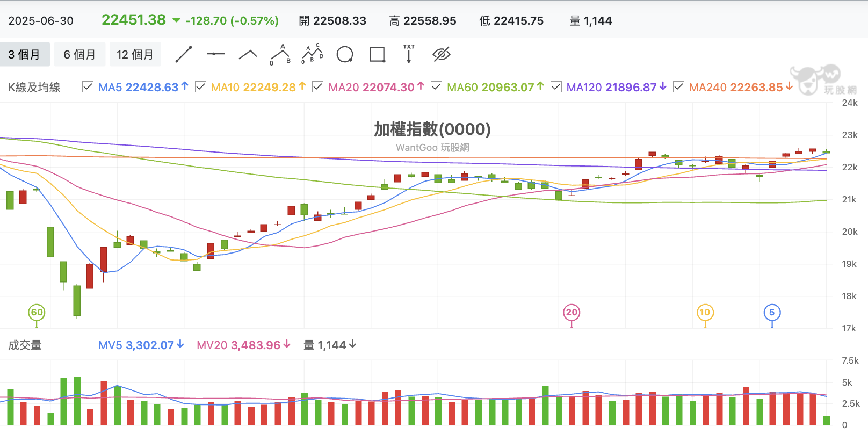Image resolution: width=868 pixels, height=434 pixels.
Task: Uncheck the MA20 moving average checkbox
Action: click(317, 87)
